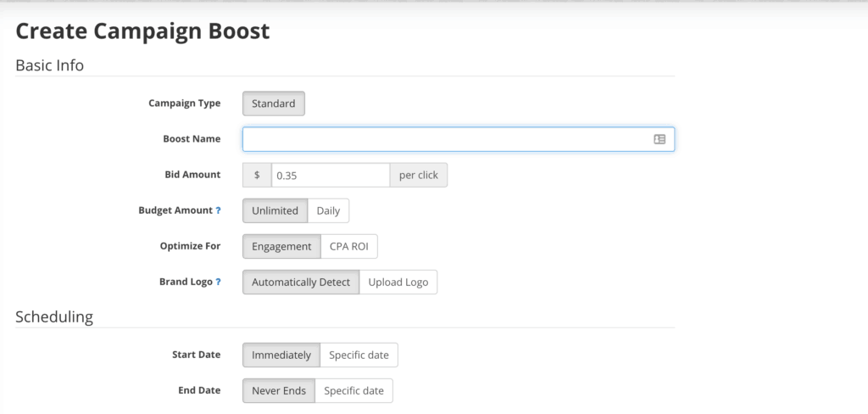Click the Brand Logo label text
Image resolution: width=868 pixels, height=414 pixels.
click(x=186, y=282)
